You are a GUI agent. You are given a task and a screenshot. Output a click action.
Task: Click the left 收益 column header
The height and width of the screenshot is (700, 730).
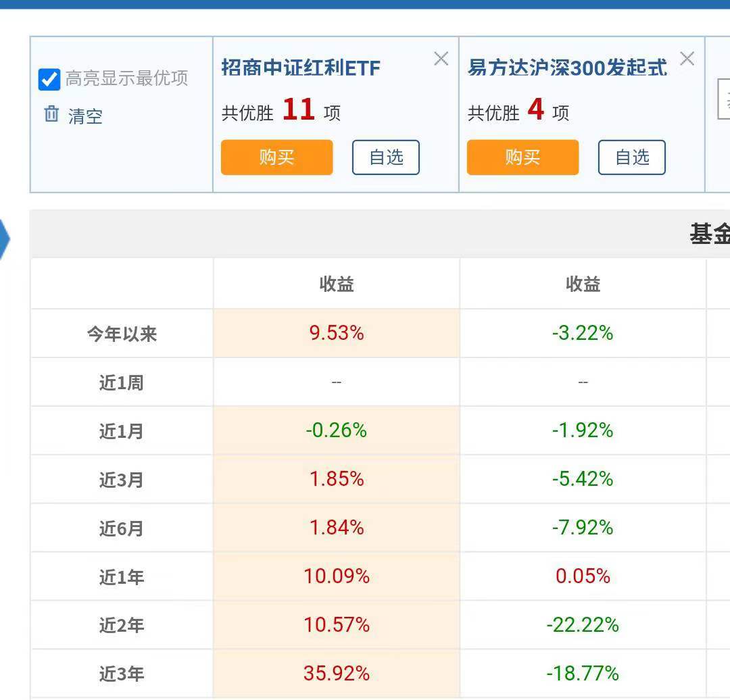pos(335,284)
